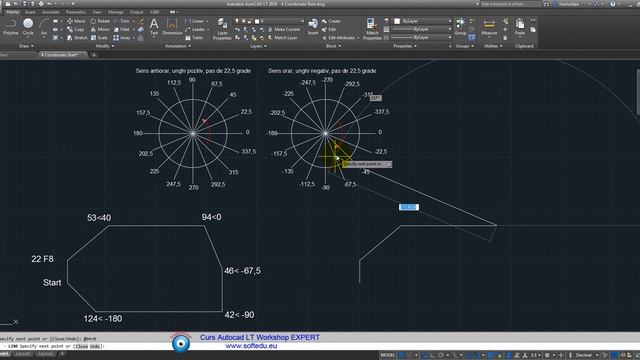Screen dimensions: 640x360
Task: Click the Rotate command
Action: click(100, 21)
